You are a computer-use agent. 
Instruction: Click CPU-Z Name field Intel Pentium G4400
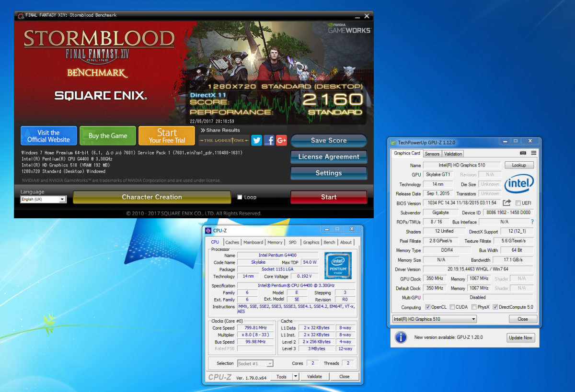(x=277, y=255)
